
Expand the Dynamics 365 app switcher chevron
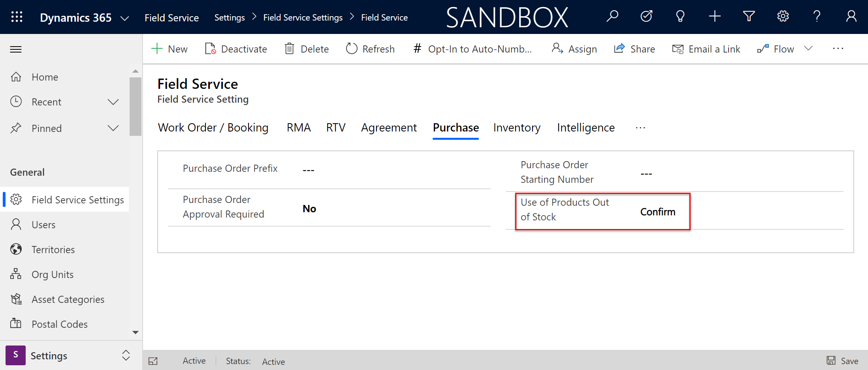tap(124, 18)
